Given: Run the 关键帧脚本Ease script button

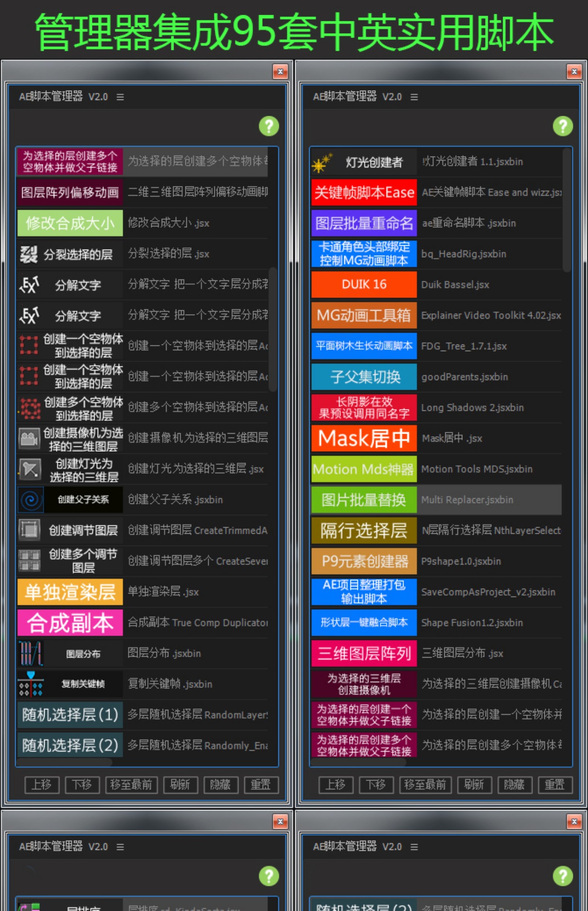Looking at the screenshot, I should tap(364, 192).
